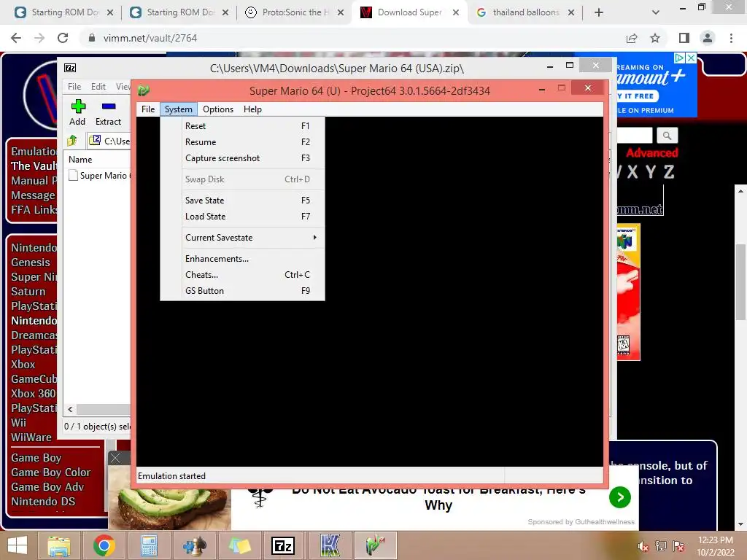
Task: Open File Explorer from taskbar
Action: (x=58, y=545)
